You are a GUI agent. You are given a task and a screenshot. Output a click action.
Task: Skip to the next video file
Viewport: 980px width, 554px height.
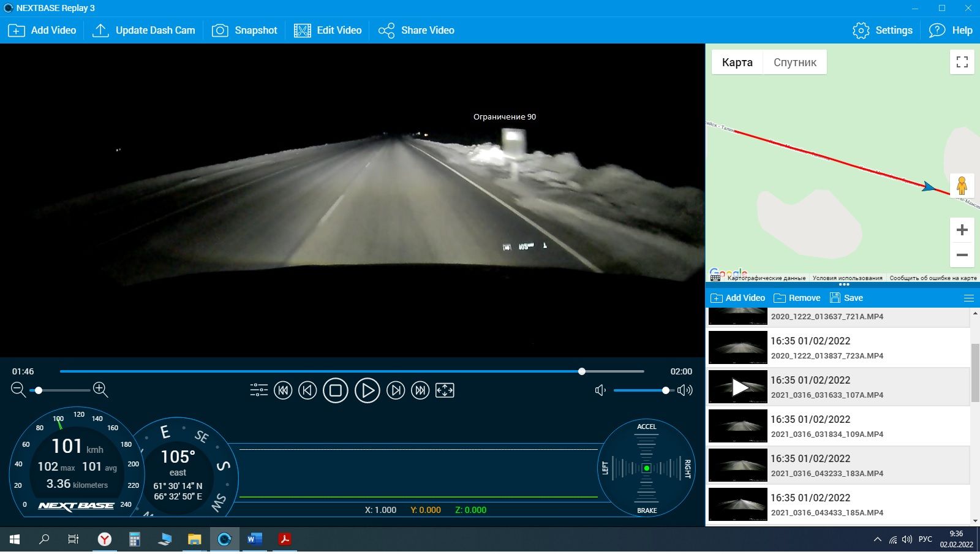[420, 390]
